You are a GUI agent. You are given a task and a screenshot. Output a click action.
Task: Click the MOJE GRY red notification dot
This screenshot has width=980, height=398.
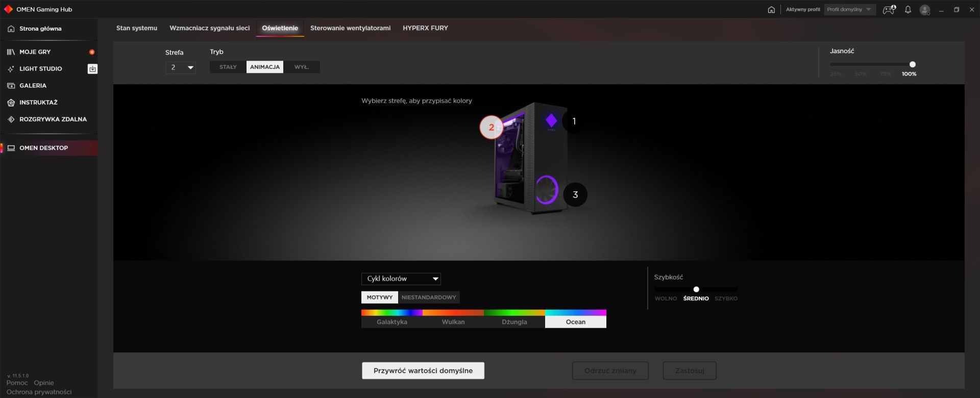coord(92,52)
